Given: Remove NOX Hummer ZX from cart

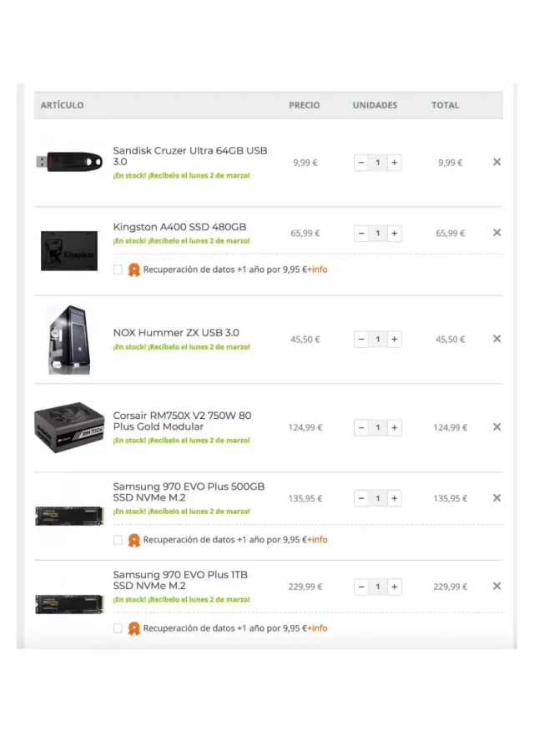Looking at the screenshot, I should (x=496, y=339).
